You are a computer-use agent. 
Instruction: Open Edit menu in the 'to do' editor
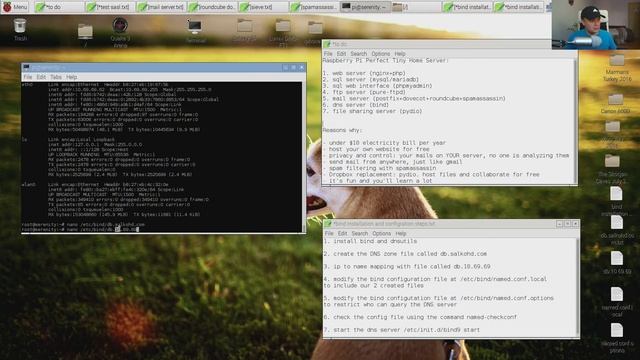tap(342, 53)
